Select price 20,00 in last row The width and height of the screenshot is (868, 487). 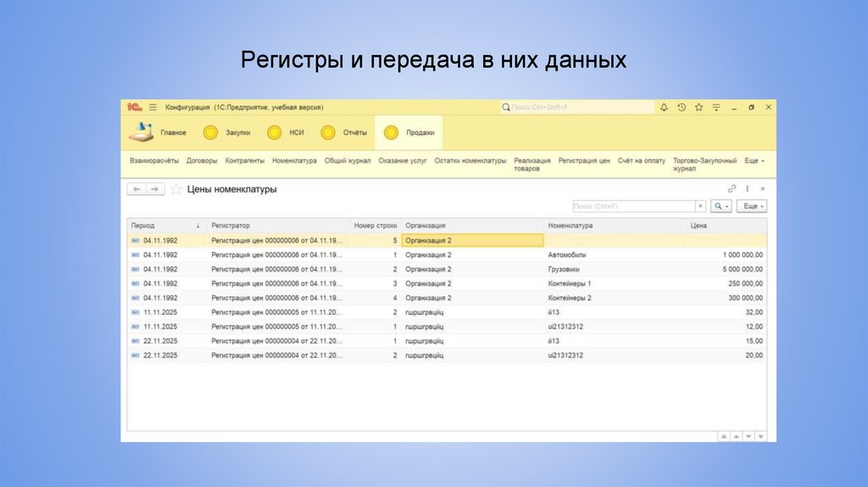click(754, 355)
